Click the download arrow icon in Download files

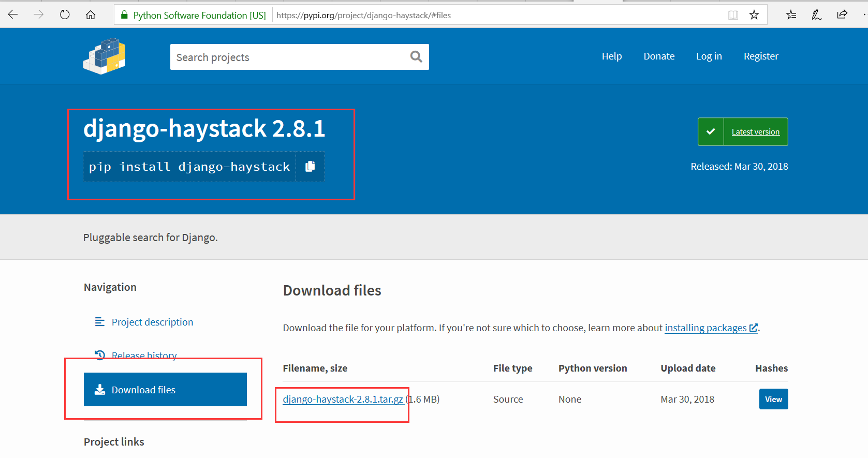point(100,390)
